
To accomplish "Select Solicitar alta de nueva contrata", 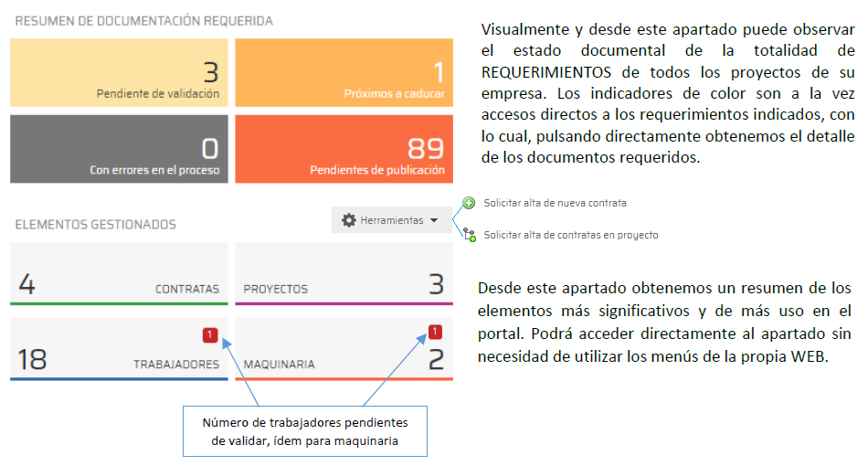I will [555, 203].
